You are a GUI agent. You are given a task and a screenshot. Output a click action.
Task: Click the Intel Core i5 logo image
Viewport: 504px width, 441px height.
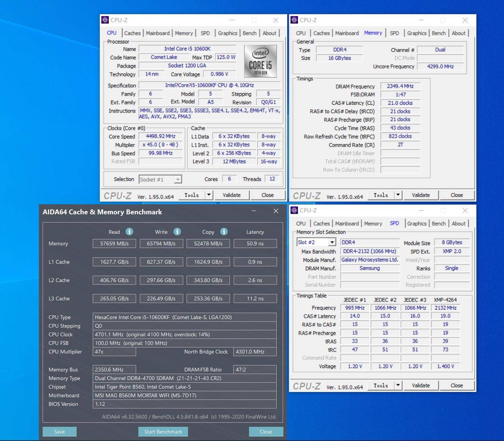point(261,61)
